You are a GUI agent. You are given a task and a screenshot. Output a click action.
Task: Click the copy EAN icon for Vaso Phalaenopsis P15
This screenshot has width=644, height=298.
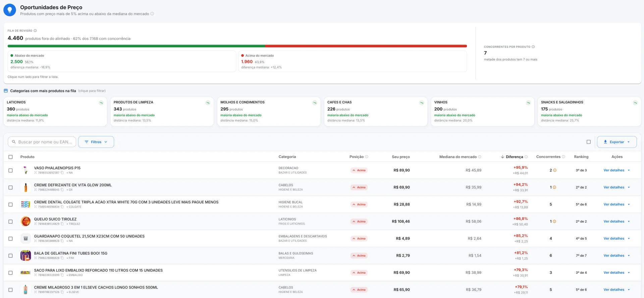tap(62, 173)
